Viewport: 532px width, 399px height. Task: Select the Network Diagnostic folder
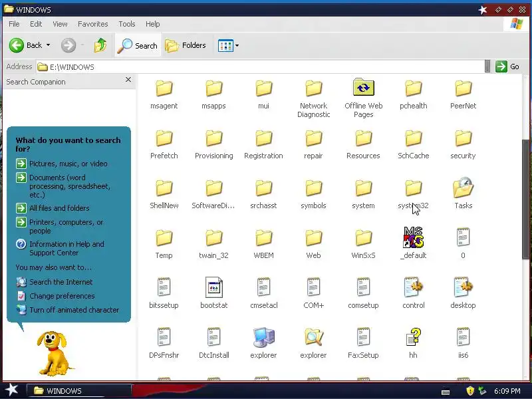pos(313,98)
